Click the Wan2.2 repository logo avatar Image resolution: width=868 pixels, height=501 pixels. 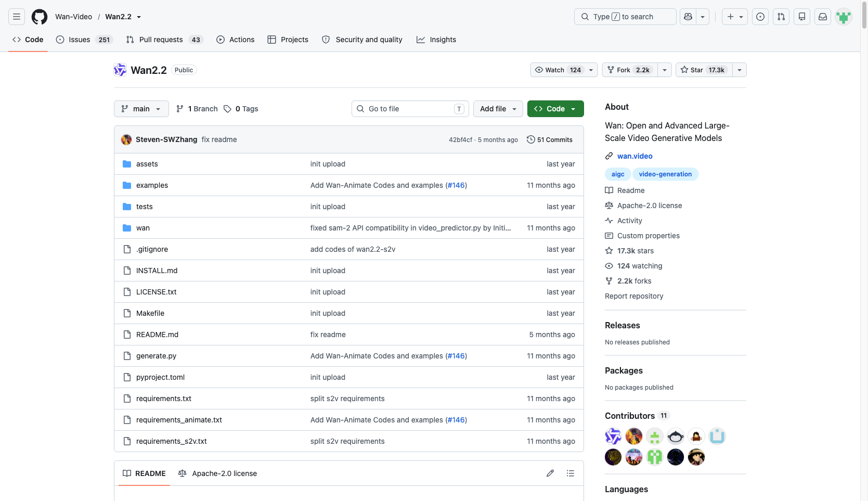120,70
